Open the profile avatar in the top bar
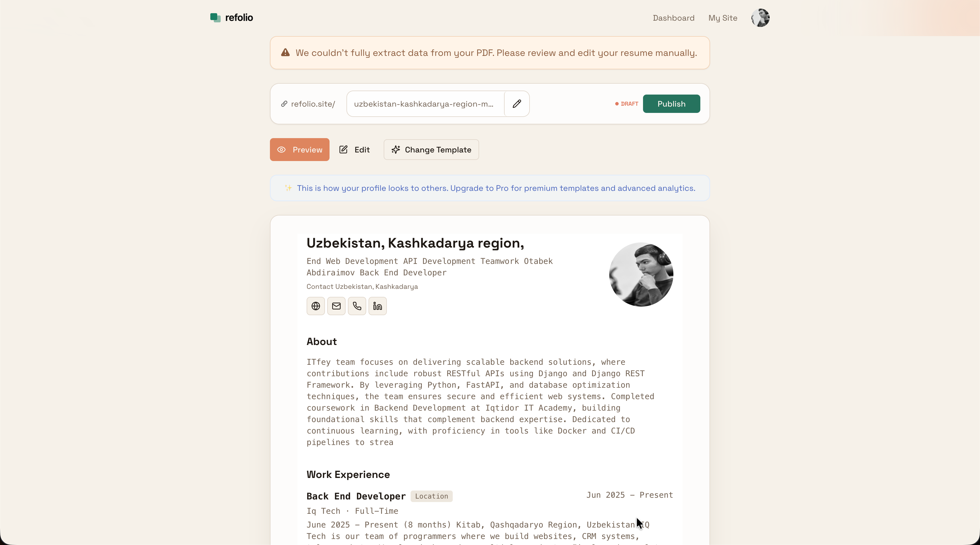Screen dimensions: 980x545 760,17
